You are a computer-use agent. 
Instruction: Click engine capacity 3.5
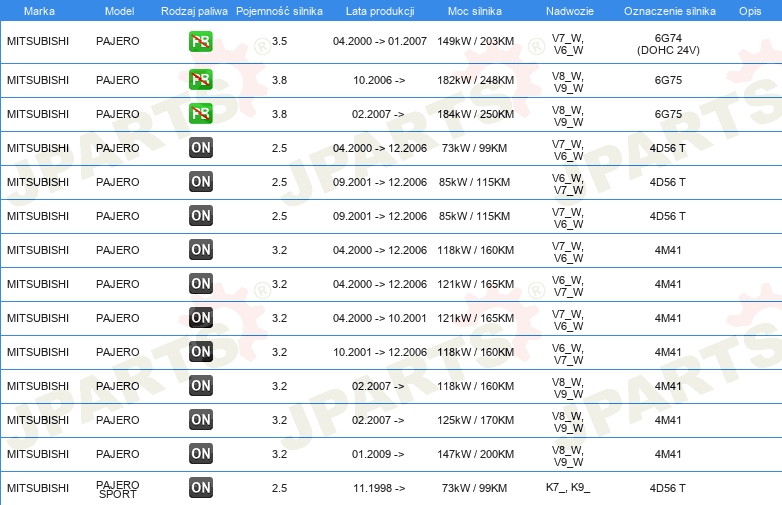[x=279, y=41]
